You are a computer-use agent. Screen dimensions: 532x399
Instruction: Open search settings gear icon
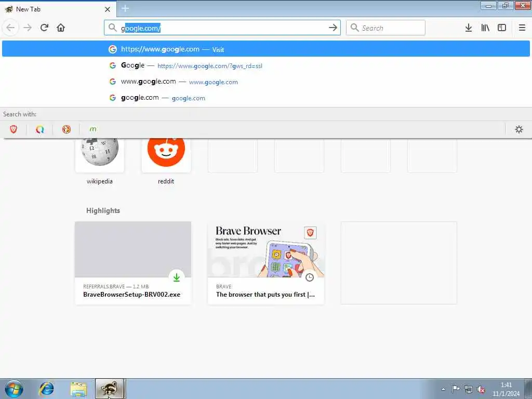pyautogui.click(x=519, y=129)
